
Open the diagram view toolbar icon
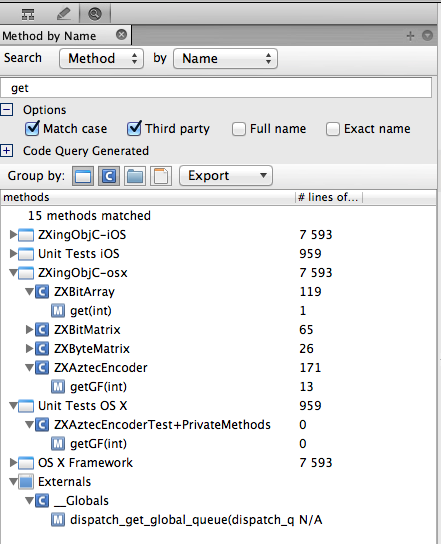point(28,14)
